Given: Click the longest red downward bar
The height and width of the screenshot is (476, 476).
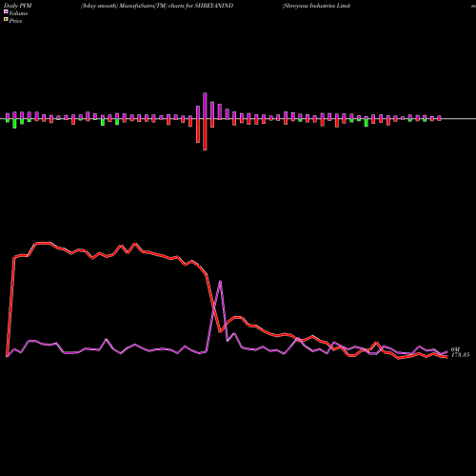Looking at the screenshot, I should [x=205, y=134].
